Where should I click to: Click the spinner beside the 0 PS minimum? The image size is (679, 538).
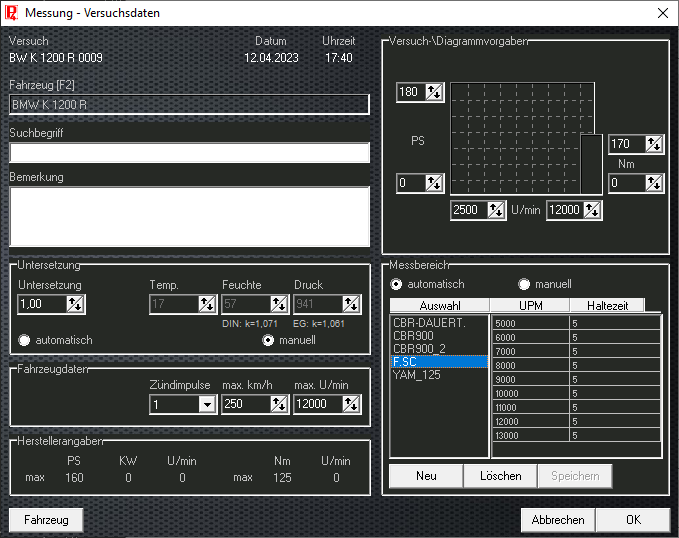[x=433, y=183]
